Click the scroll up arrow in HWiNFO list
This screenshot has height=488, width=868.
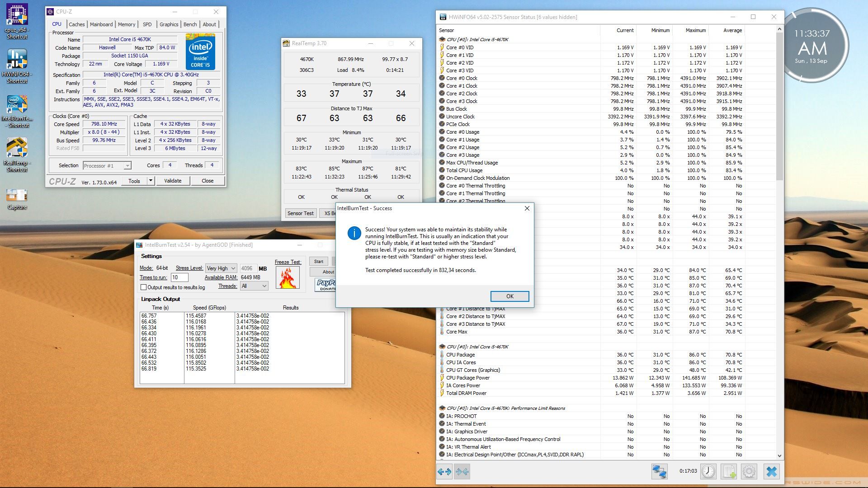tap(779, 29)
